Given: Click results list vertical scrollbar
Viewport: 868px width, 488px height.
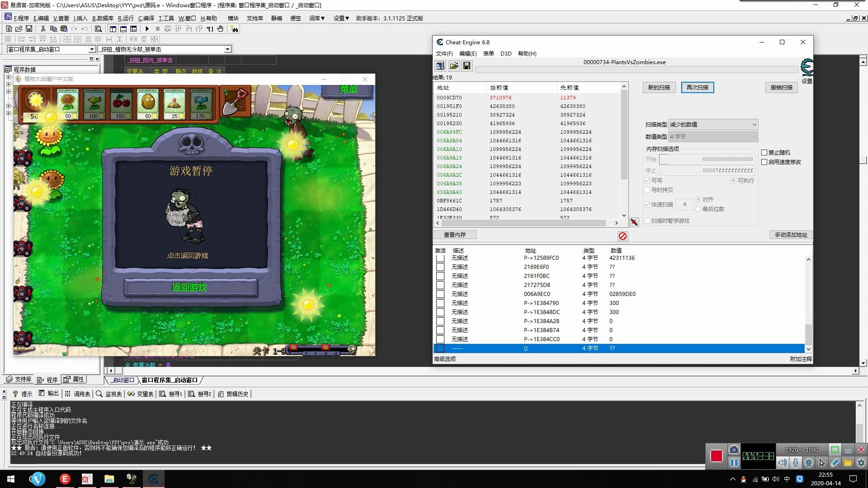Looking at the screenshot, I should tap(624, 151).
